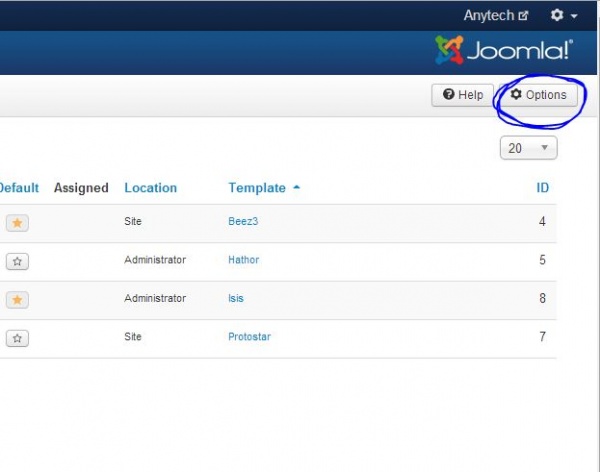This screenshot has width=600, height=472.
Task: Click Administrator location in Hathor row
Action: [155, 260]
